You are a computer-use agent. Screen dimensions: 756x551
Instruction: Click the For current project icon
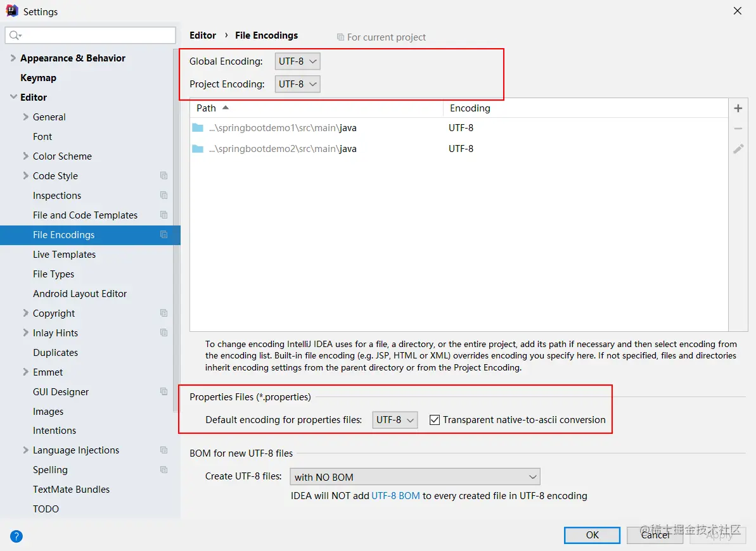[340, 37]
